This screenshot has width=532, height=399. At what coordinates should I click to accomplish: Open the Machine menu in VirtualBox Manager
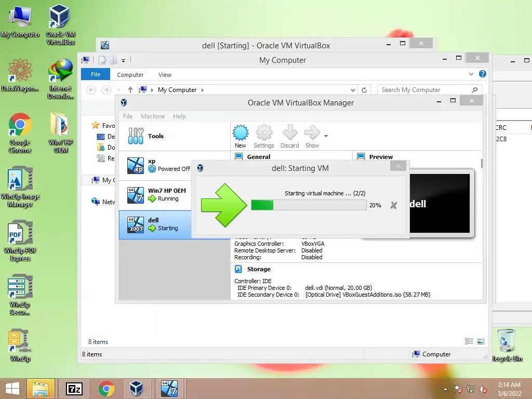(153, 116)
